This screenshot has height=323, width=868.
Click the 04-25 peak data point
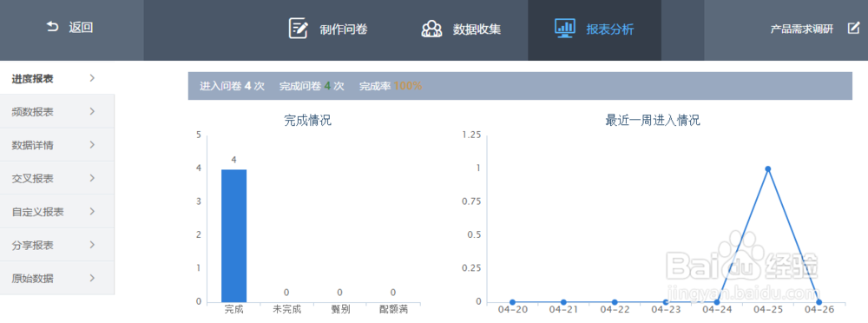768,169
